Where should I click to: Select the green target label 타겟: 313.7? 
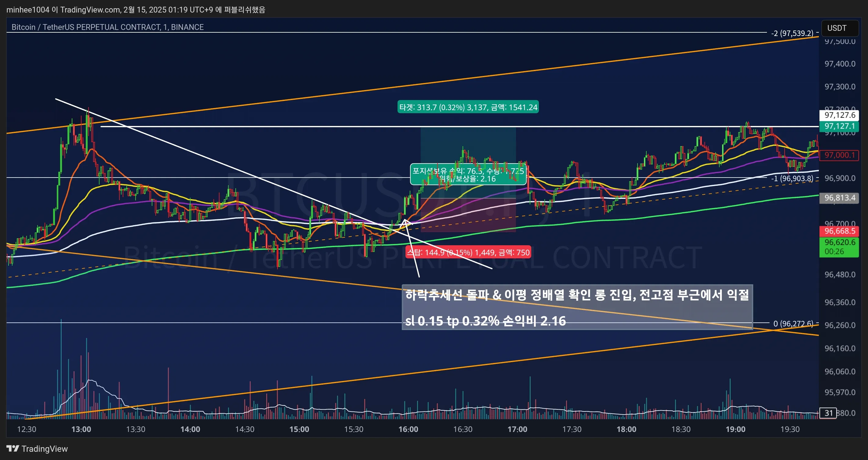click(x=468, y=107)
